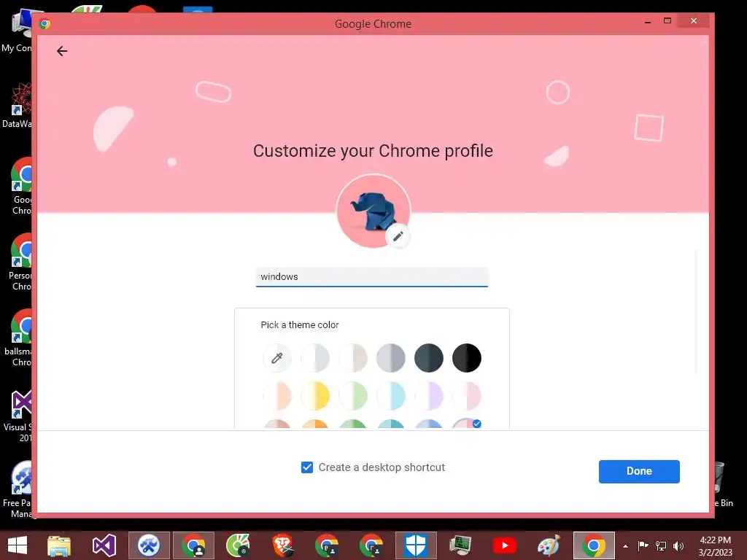This screenshot has height=560, width=747.
Task: Open YouTube from the taskbar
Action: pyautogui.click(x=505, y=545)
